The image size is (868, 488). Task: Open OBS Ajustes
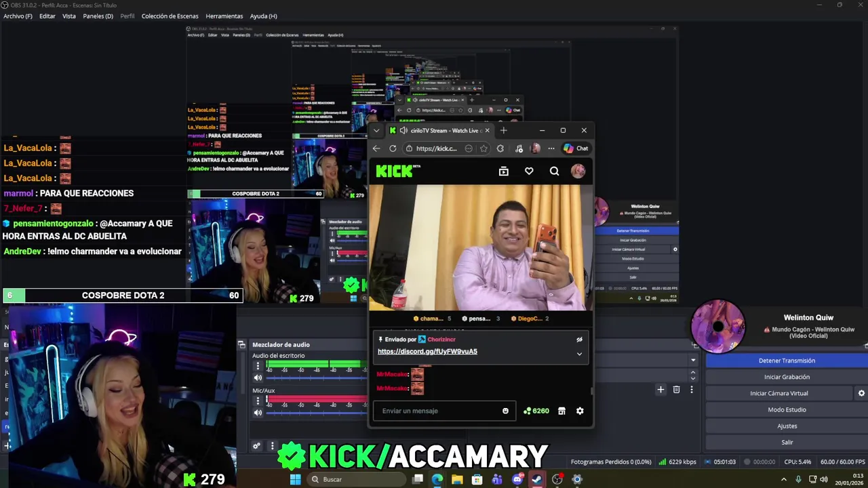point(787,426)
